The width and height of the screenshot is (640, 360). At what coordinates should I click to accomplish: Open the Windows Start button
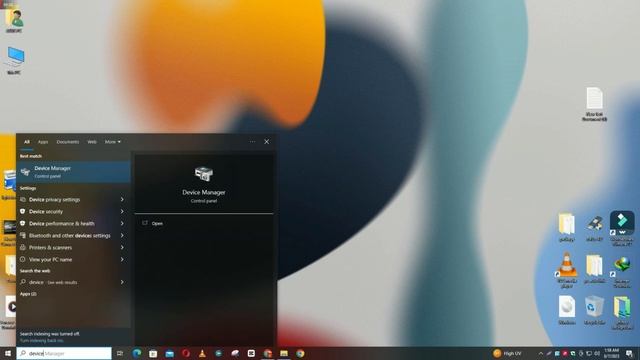pos(8,353)
